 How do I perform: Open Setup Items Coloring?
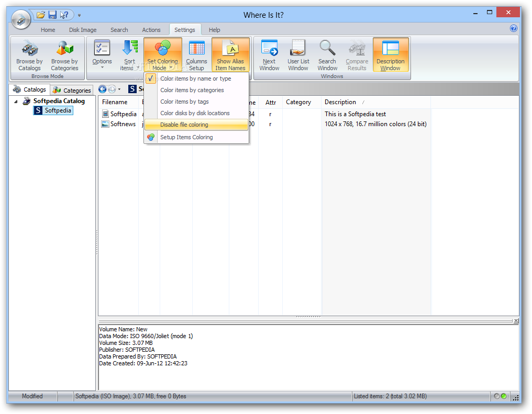coord(196,137)
